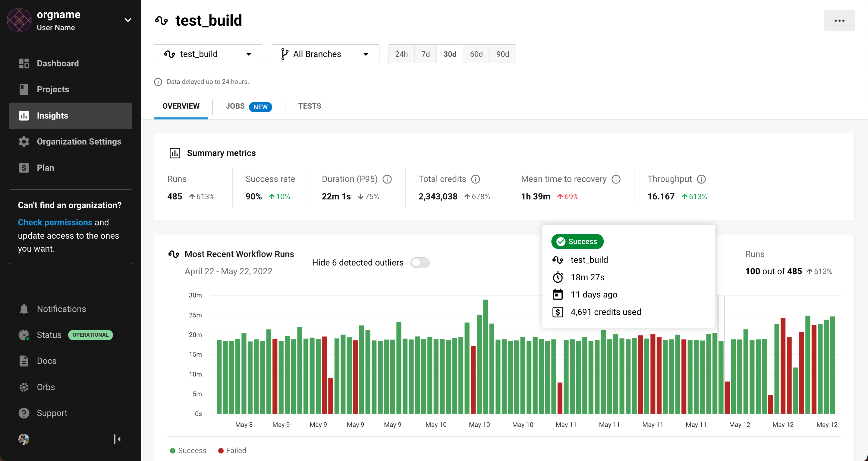Click the Summary metrics chart icon
The width and height of the screenshot is (868, 461).
(175, 153)
